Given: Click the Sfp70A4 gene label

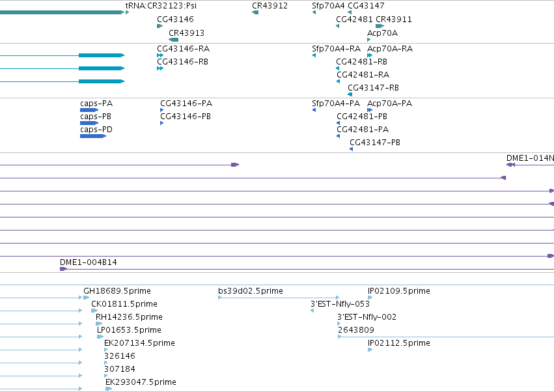Looking at the screenshot, I should pos(328,6).
